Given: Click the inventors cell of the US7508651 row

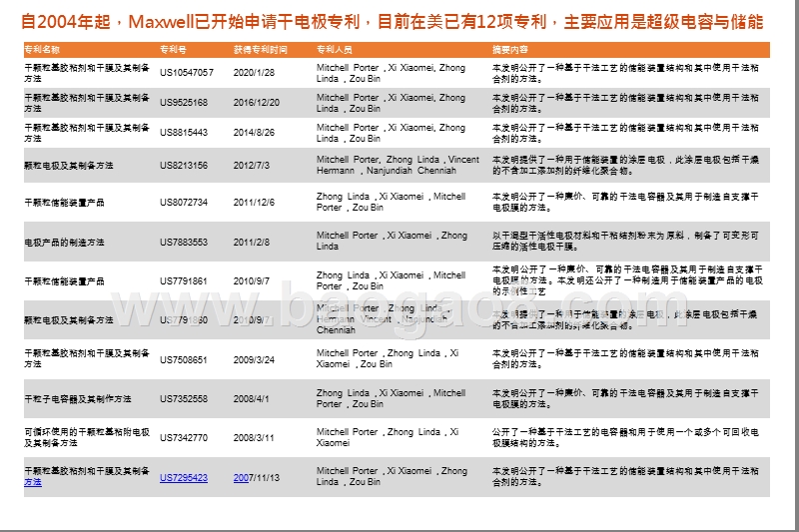Looking at the screenshot, I should 388,358.
